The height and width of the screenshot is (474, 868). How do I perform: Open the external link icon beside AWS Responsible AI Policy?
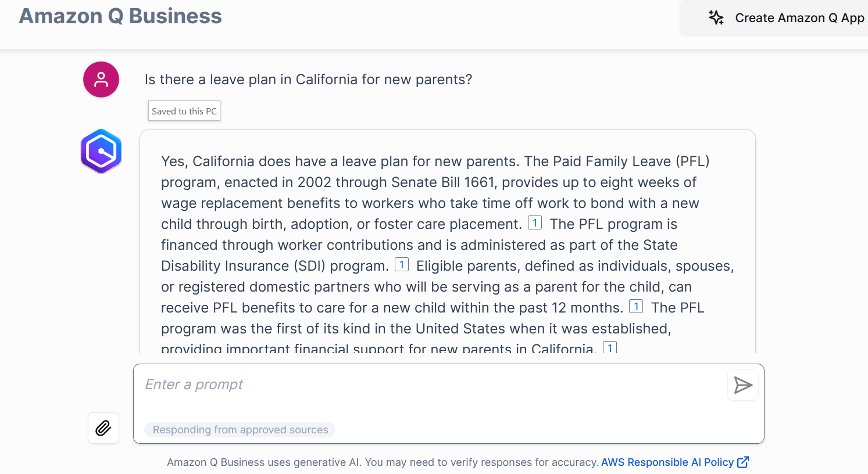743,462
